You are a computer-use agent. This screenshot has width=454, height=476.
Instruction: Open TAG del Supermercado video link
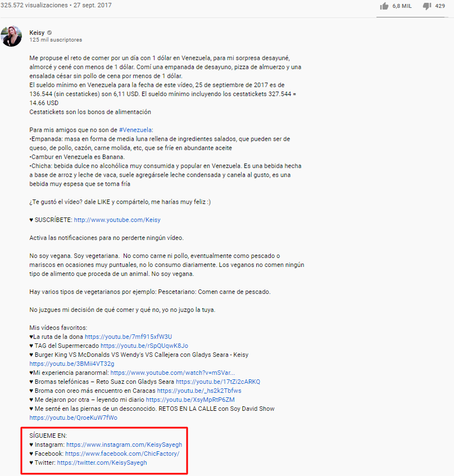(x=144, y=346)
